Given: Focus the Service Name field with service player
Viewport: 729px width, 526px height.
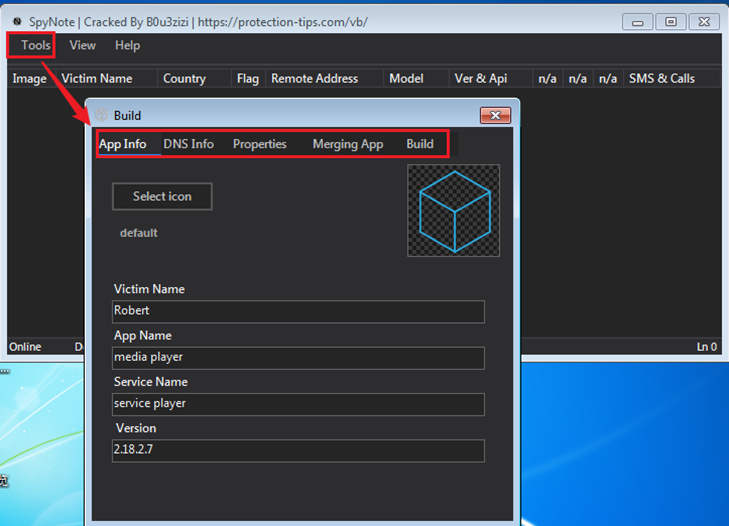Looking at the screenshot, I should point(298,404).
